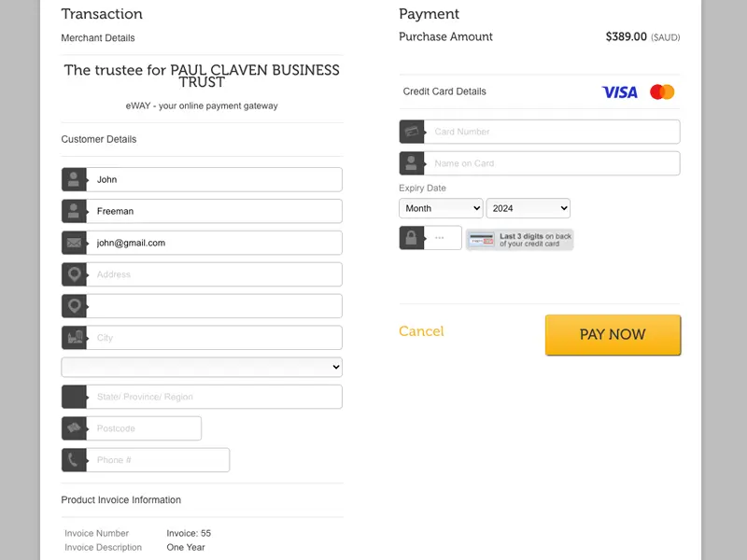Open the expiry Month dropdown

coord(441,208)
